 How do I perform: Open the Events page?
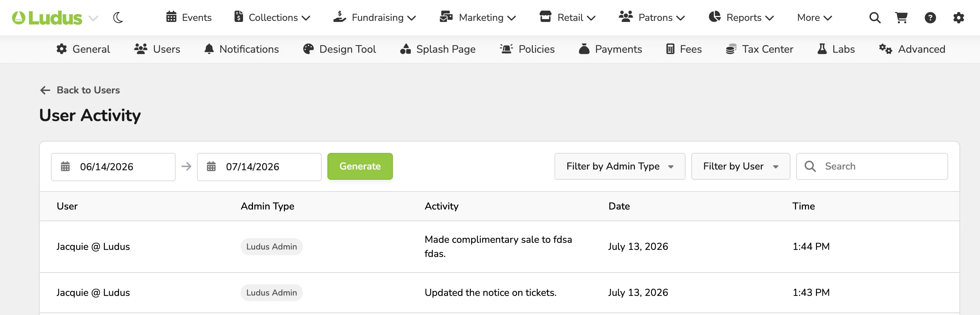(189, 17)
